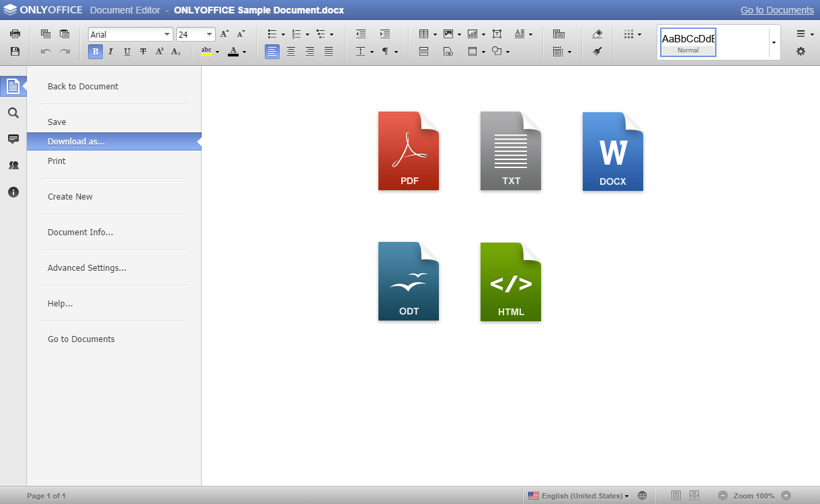Viewport: 820px width, 504px height.
Task: Toggle Italic formatting
Action: [111, 51]
